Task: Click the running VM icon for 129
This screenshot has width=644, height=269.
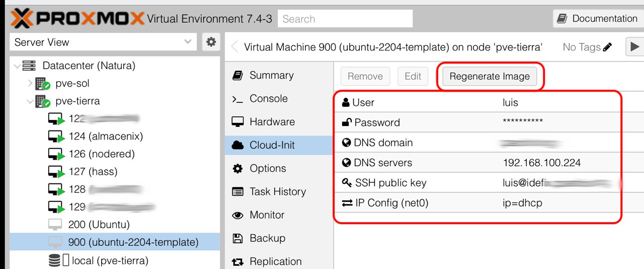Action: tap(56, 208)
